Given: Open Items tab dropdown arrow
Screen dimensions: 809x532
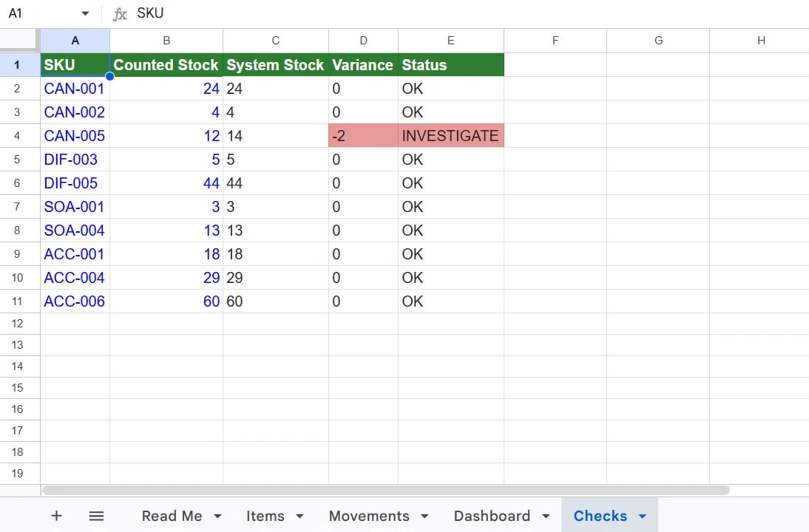Looking at the screenshot, I should point(299,516).
